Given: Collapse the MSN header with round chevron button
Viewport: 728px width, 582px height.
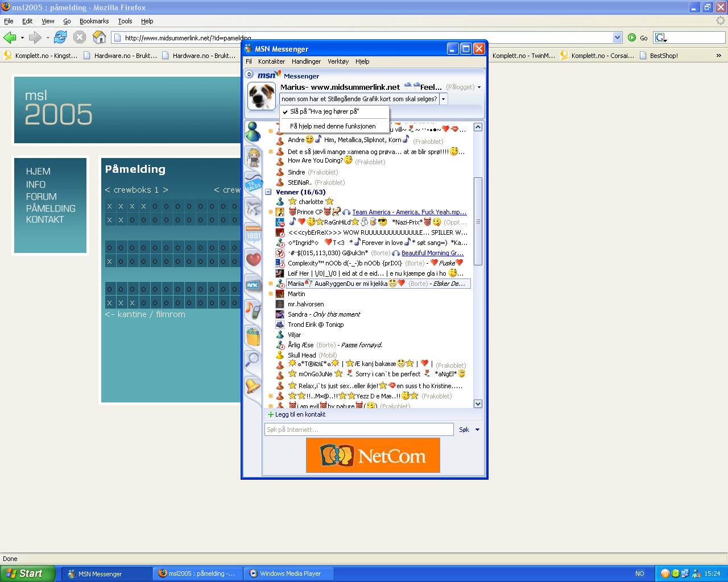Looking at the screenshot, I should 249,74.
